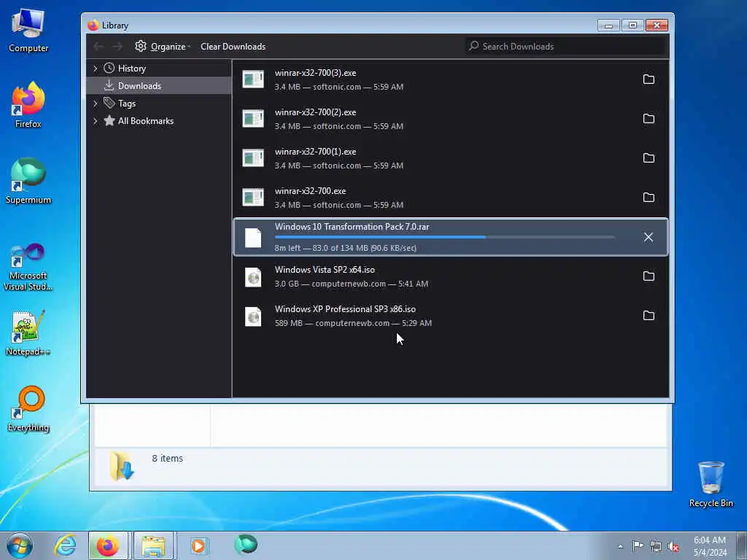This screenshot has width=747, height=560.
Task: Click the Transformation Pack rar file icon
Action: tap(253, 238)
